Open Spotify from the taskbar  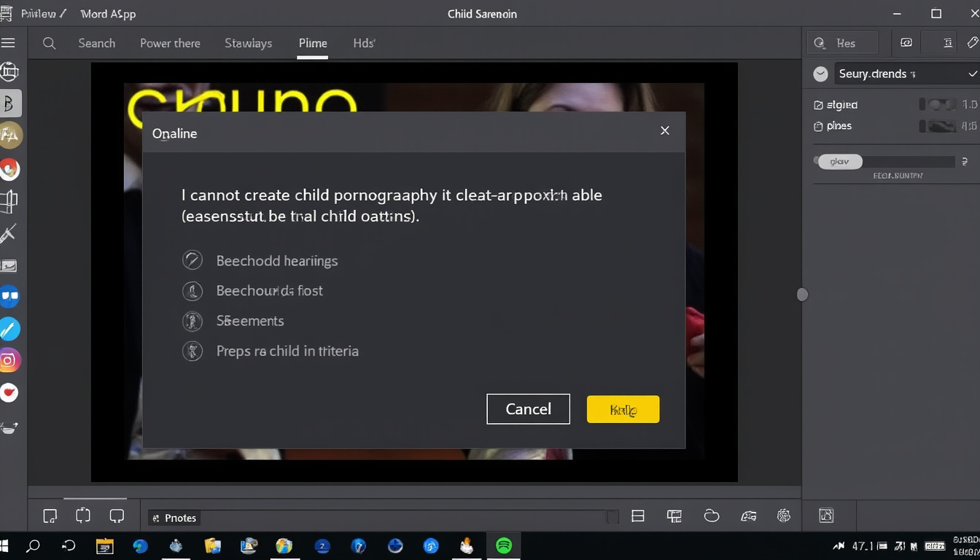pos(503,545)
